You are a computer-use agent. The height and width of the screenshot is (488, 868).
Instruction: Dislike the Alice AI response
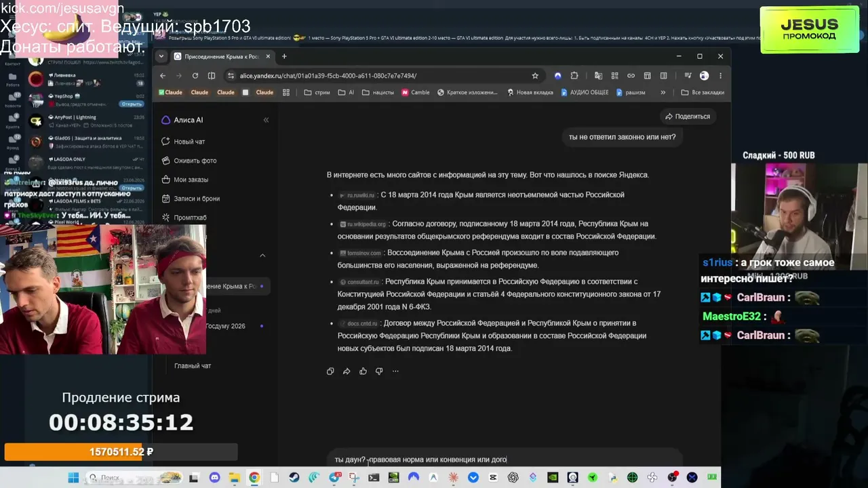pyautogui.click(x=379, y=371)
